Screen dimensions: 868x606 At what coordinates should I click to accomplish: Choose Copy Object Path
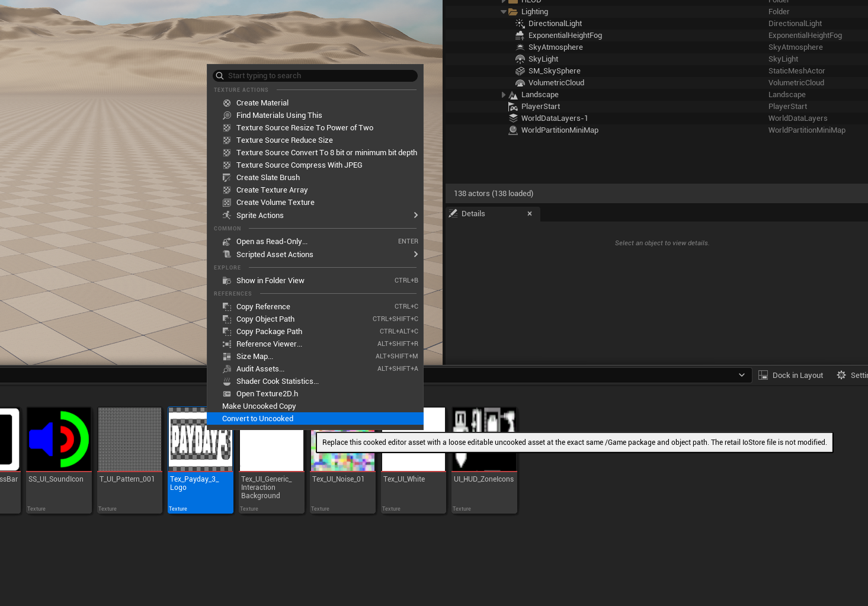pos(315,319)
